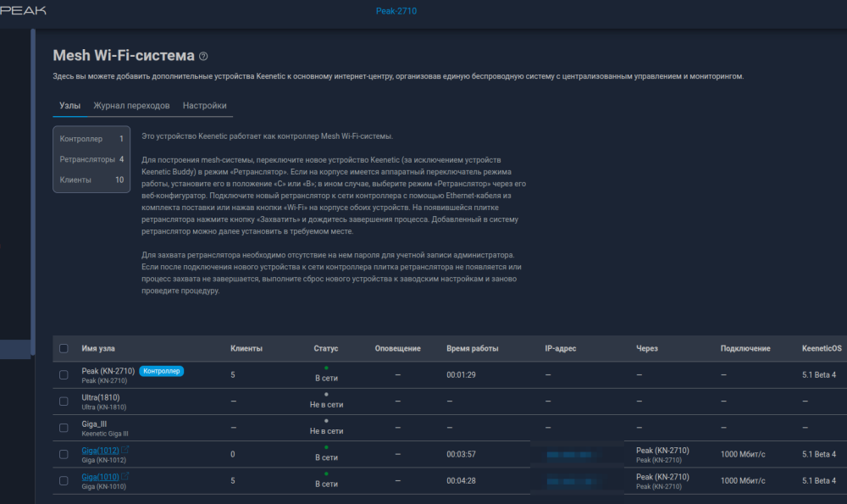Switch to the Настройки tab

point(204,105)
